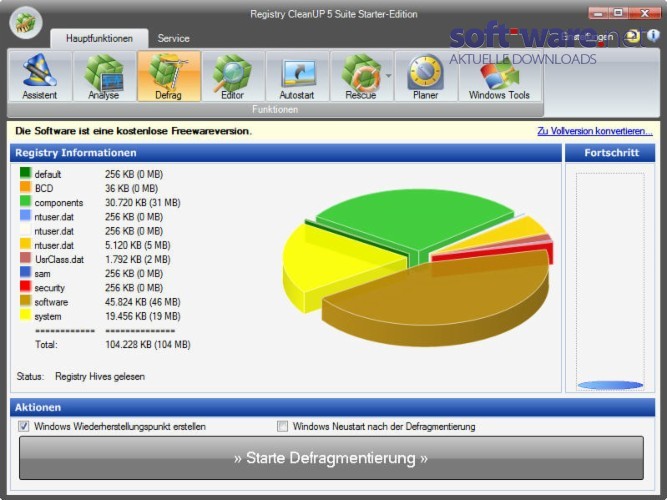This screenshot has height=500, width=667.
Task: Click the blue info bubble icon
Action: [x=653, y=36]
